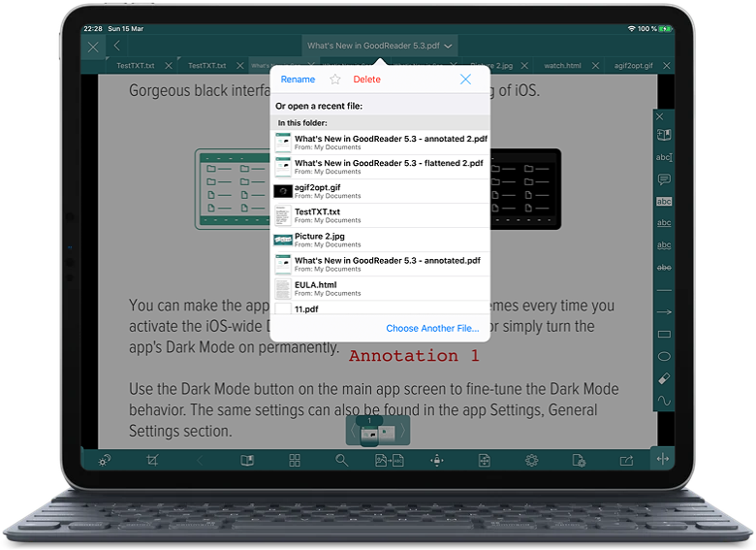Open recent file agif2opt.gif in list

[x=380, y=191]
